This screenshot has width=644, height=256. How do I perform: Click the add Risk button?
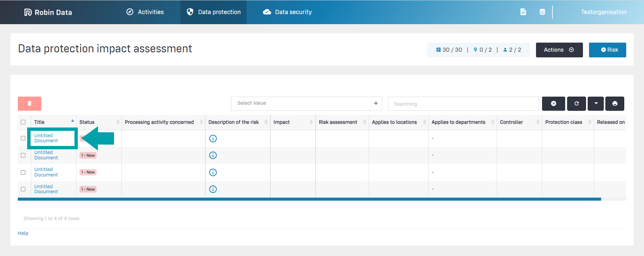607,50
